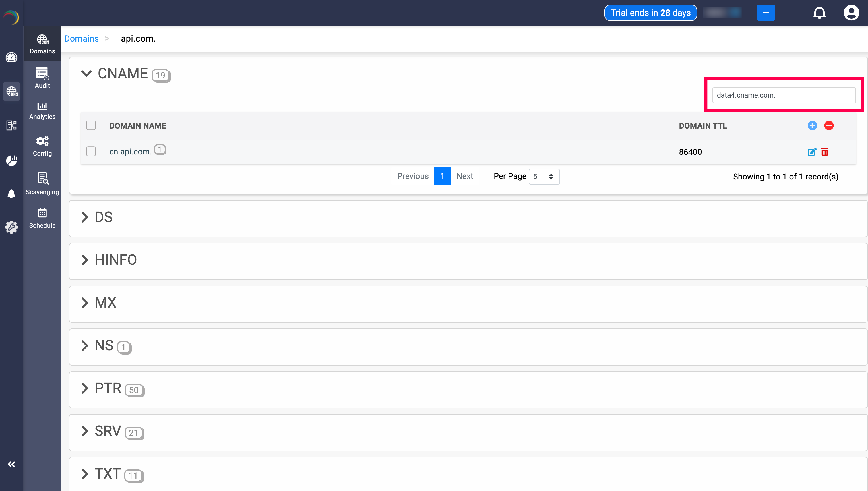Collapse the sidebar with double-arrow icon
Viewport: 868px width, 491px height.
click(x=11, y=464)
